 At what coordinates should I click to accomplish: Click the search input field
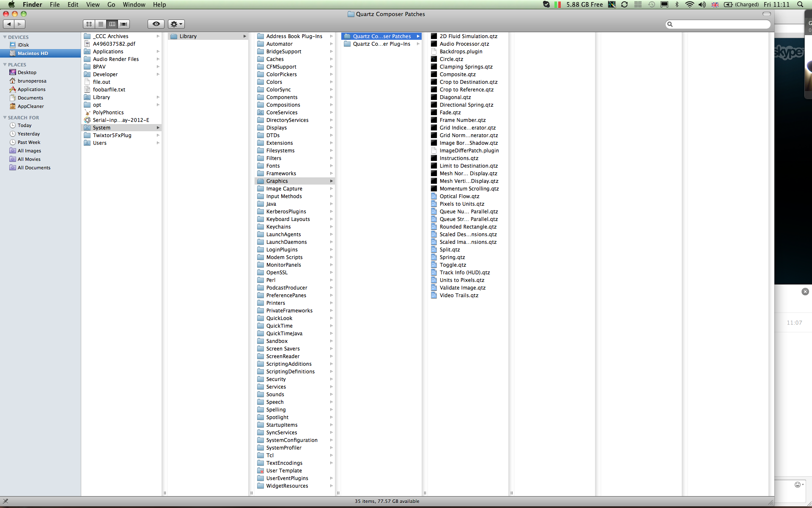[x=718, y=24]
